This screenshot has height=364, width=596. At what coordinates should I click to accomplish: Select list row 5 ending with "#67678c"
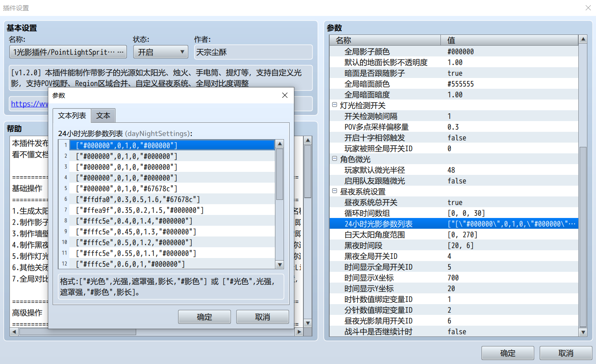tap(166, 188)
